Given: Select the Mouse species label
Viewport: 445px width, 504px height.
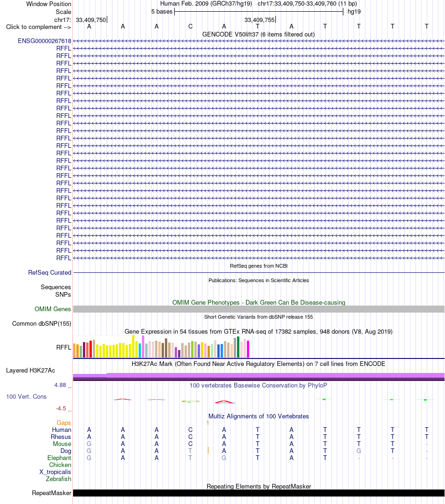Looking at the screenshot, I should pos(62,444).
